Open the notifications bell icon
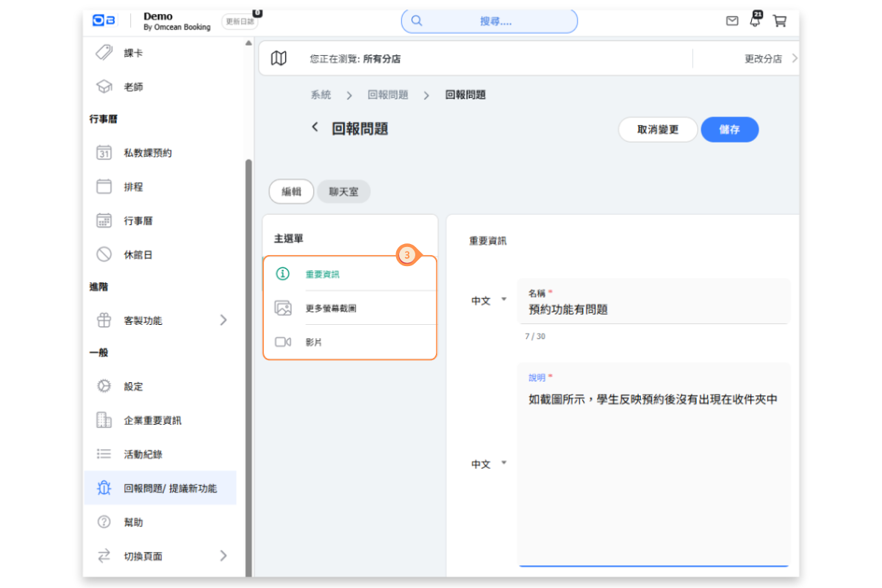Image resolution: width=882 pixels, height=588 pixels. tap(755, 21)
